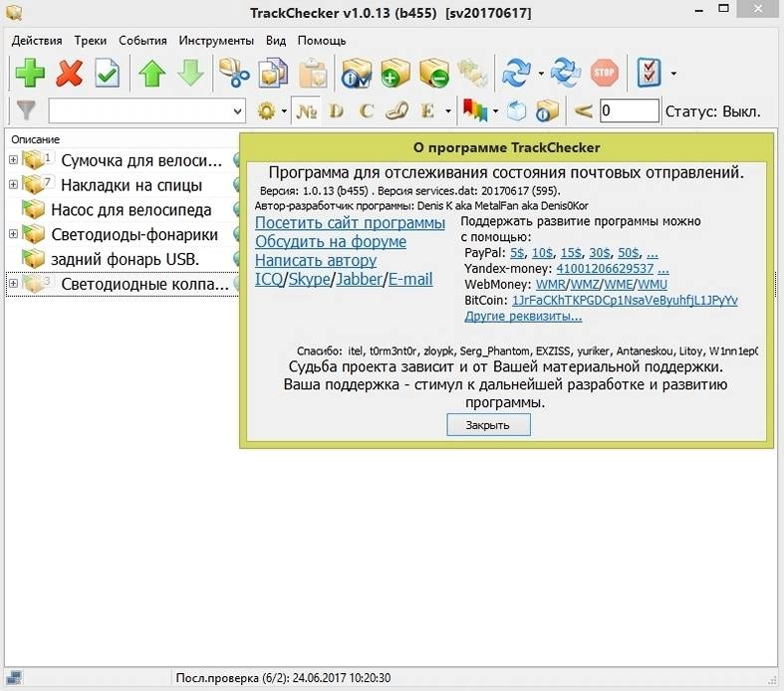This screenshot has height=691, width=784.
Task: Click the Skype contact link
Action: pyautogui.click(x=309, y=279)
